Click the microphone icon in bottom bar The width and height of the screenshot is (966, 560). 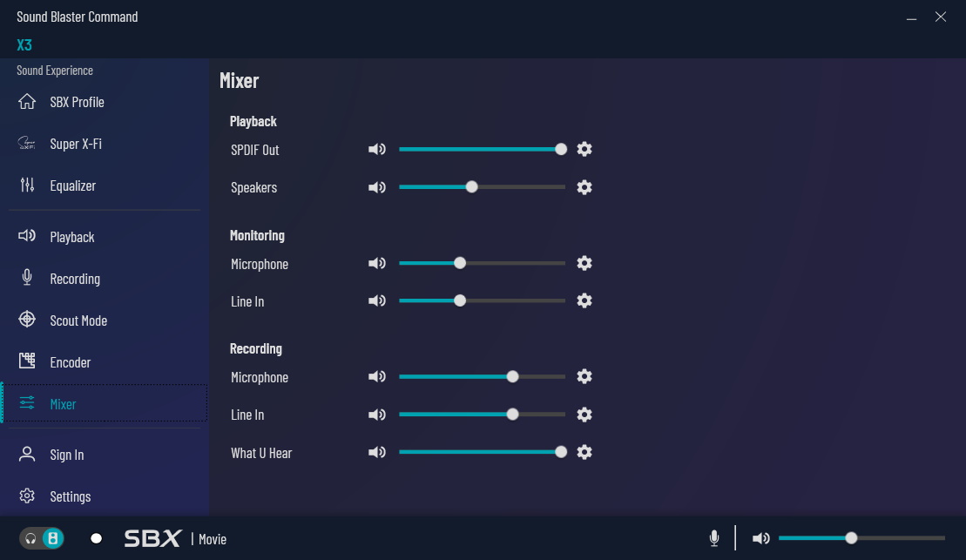pyautogui.click(x=714, y=538)
